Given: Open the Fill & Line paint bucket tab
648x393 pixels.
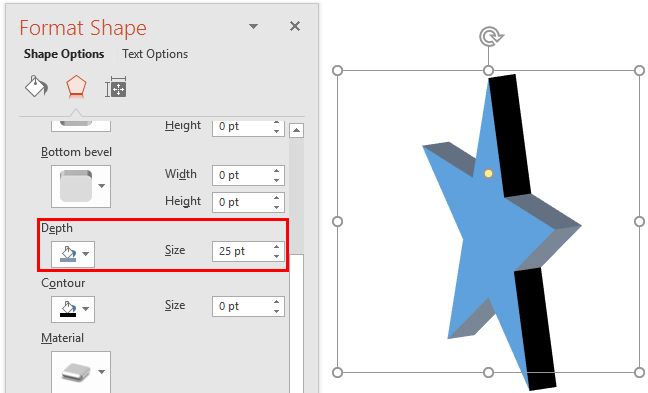Looking at the screenshot, I should pyautogui.click(x=36, y=86).
